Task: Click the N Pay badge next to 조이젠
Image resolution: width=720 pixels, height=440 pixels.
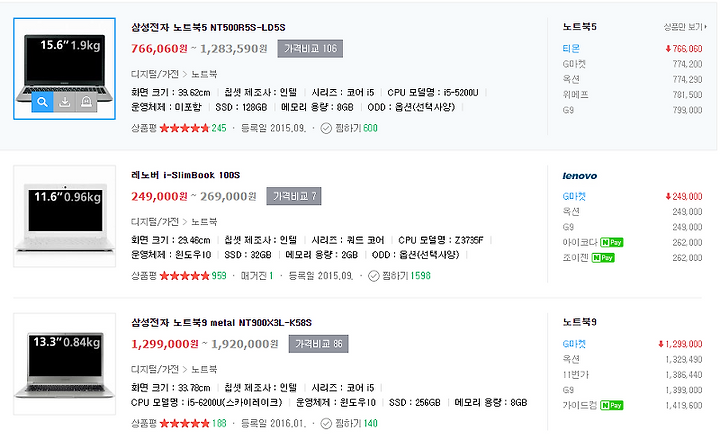Action: pos(603,258)
